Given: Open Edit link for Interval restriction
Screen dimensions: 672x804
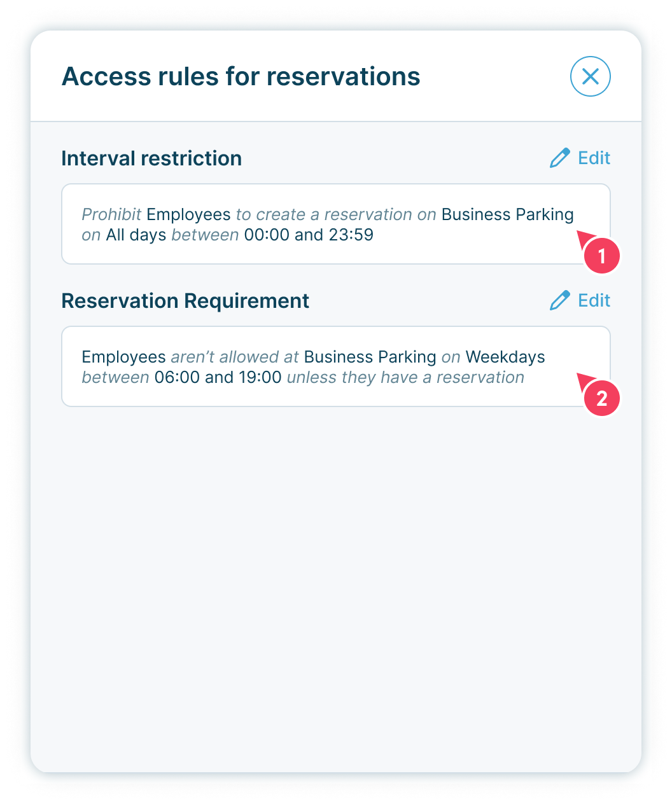Looking at the screenshot, I should (x=594, y=158).
